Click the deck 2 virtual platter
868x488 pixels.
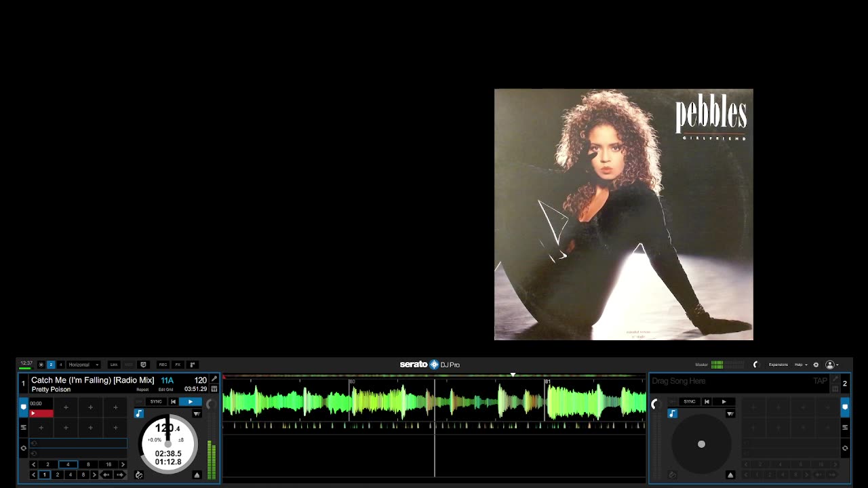tap(701, 444)
